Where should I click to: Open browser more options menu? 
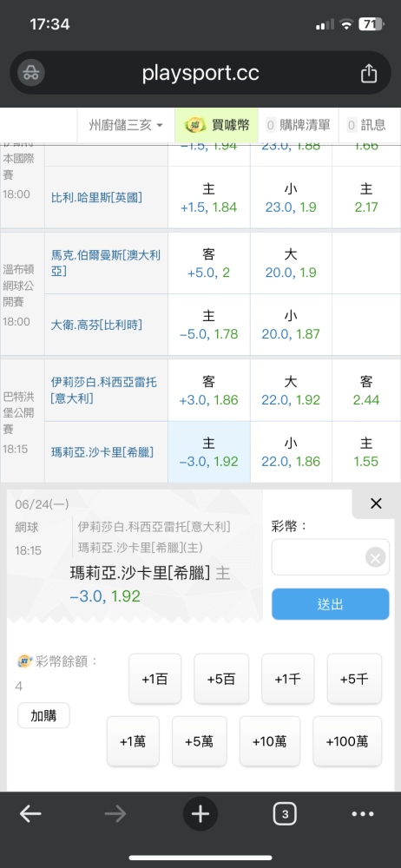(x=363, y=814)
